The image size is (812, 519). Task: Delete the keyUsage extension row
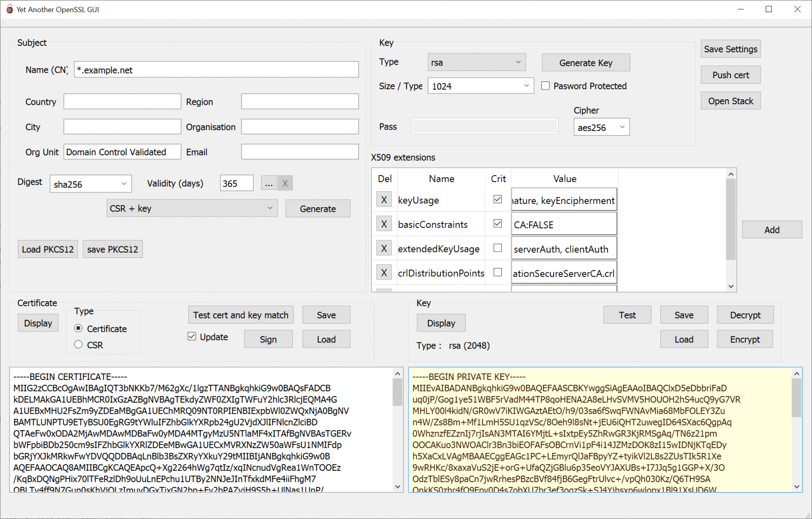[384, 199]
